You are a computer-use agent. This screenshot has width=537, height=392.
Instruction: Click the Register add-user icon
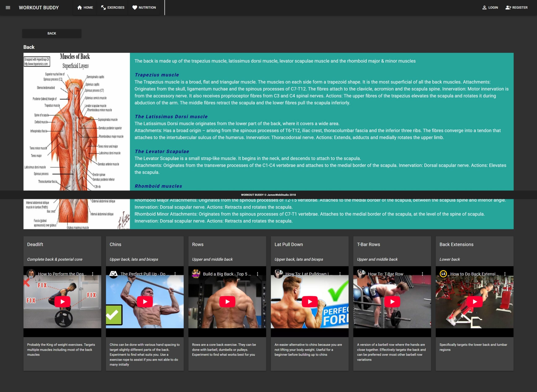tap(508, 8)
